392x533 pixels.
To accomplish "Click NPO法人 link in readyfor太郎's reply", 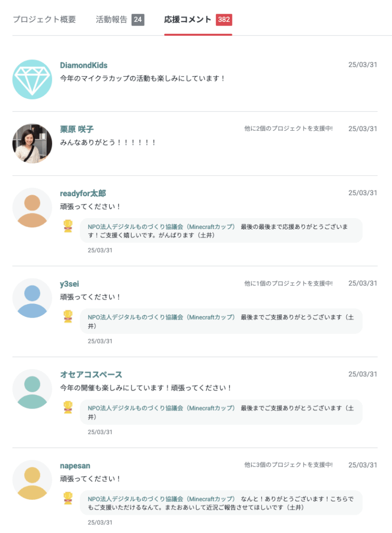I will pyautogui.click(x=161, y=227).
